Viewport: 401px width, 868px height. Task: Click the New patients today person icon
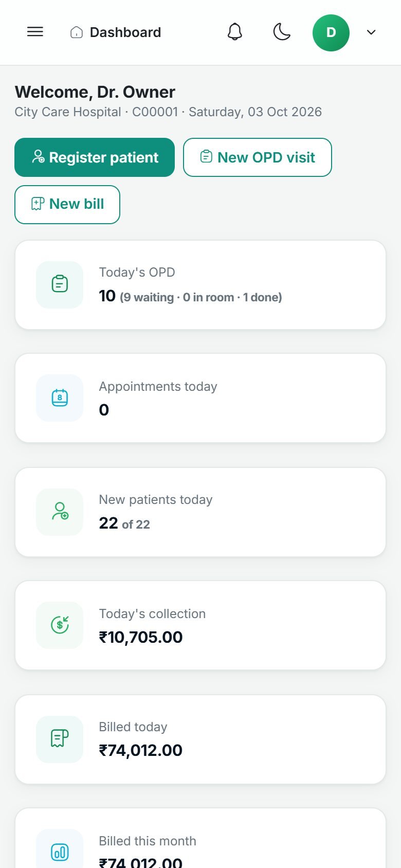point(60,512)
